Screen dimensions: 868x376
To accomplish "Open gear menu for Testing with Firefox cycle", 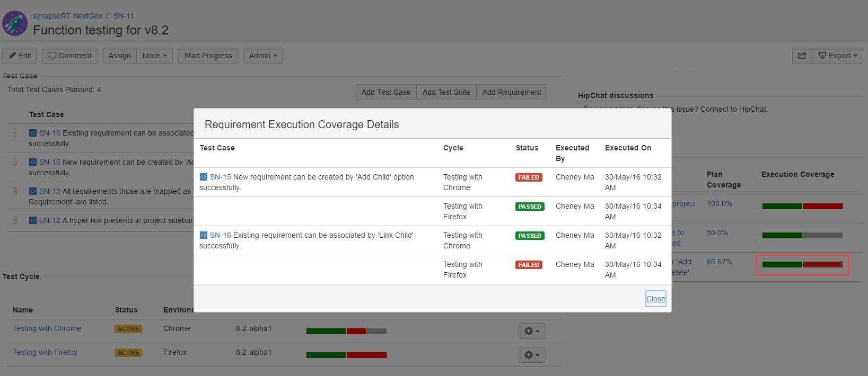I will [532, 355].
